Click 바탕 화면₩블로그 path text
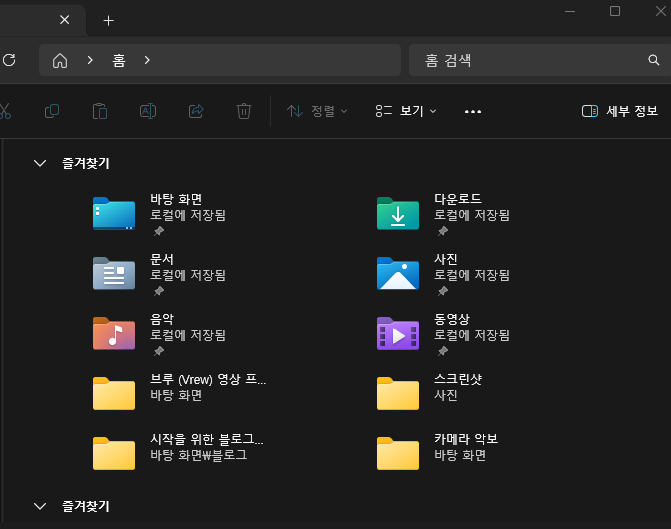The height and width of the screenshot is (529, 671). coord(199,455)
